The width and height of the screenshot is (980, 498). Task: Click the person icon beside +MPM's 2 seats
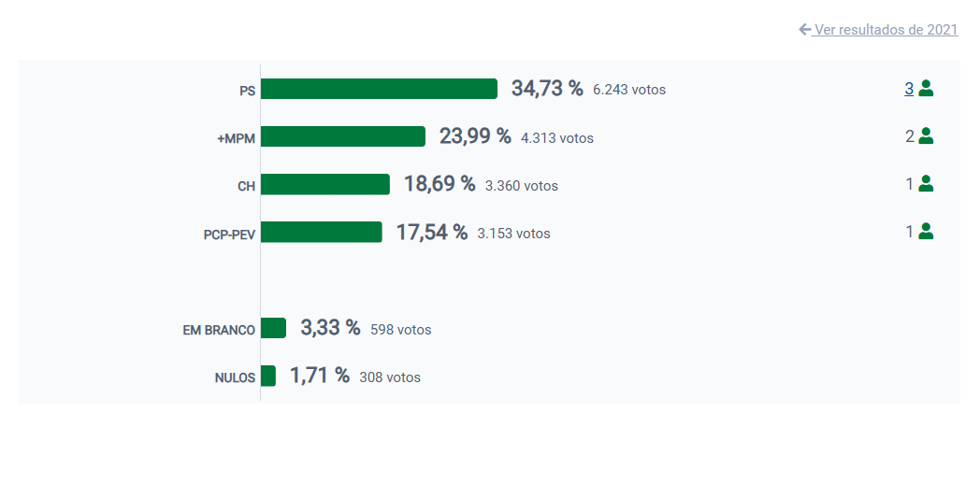(926, 136)
